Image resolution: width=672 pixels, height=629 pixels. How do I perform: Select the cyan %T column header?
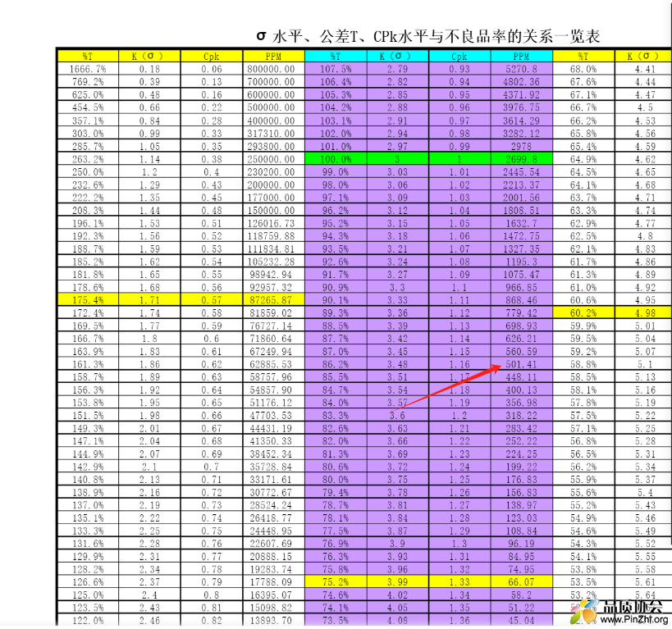point(336,56)
